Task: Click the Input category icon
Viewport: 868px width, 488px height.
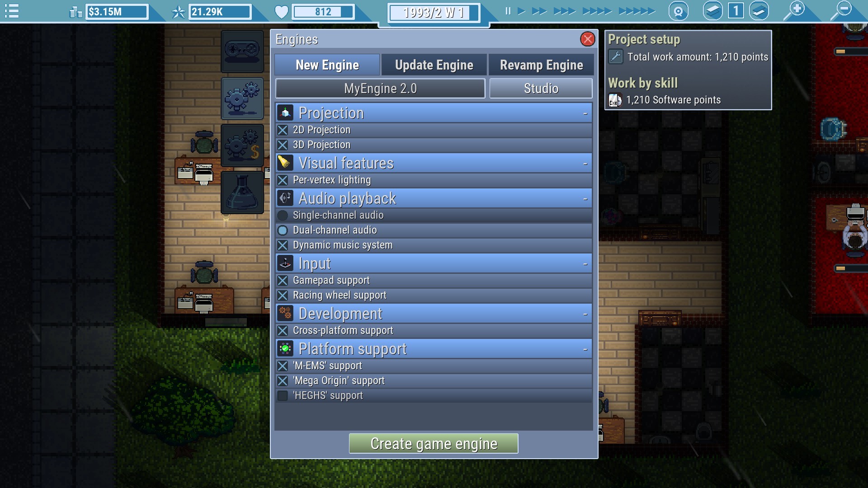Action: 285,263
